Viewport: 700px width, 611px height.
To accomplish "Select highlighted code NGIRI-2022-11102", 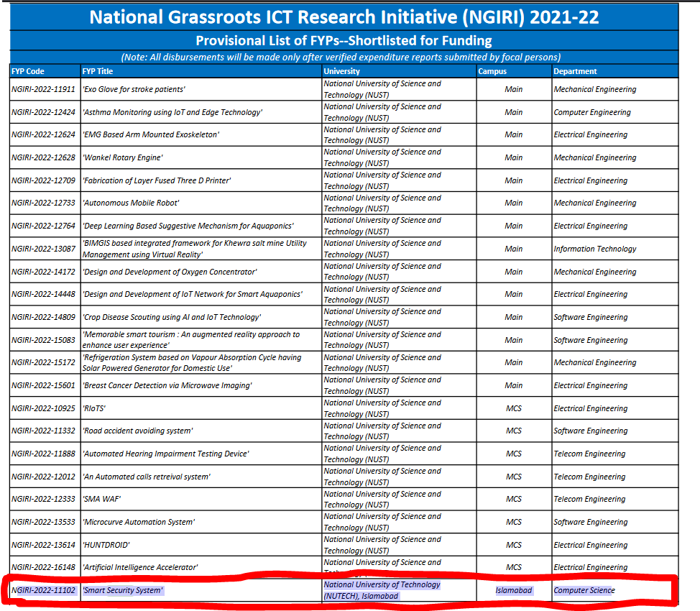I will pyautogui.click(x=43, y=590).
